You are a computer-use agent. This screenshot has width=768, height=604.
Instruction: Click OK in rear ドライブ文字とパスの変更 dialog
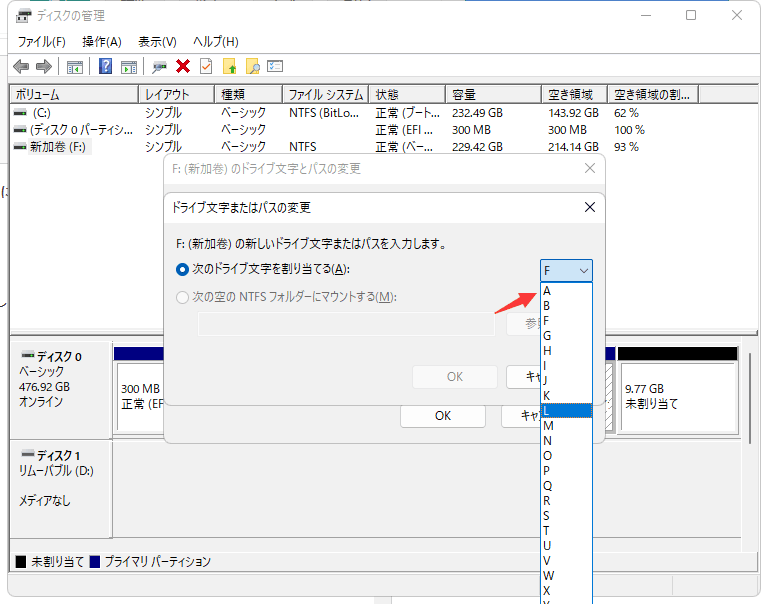[443, 416]
